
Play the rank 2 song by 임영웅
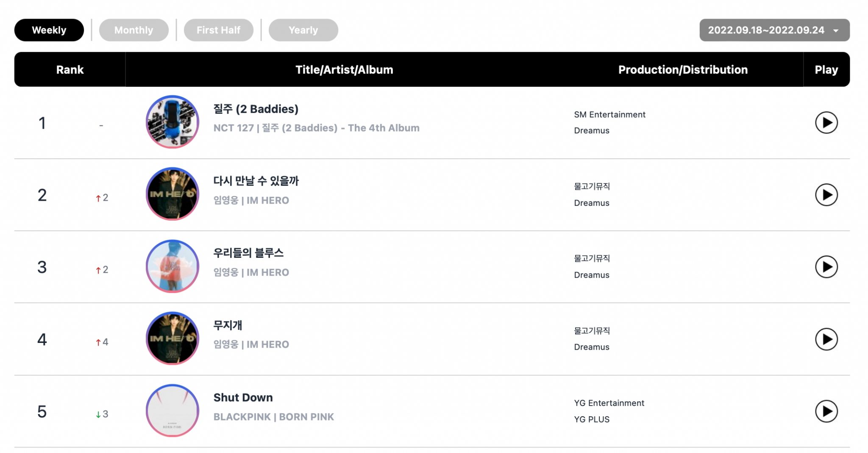click(x=826, y=195)
